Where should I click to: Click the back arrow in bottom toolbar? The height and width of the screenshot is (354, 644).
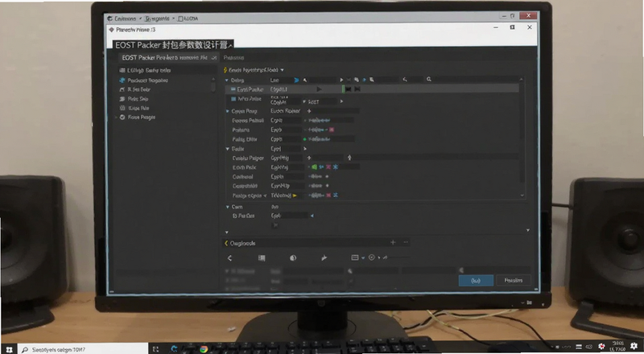pyautogui.click(x=229, y=258)
